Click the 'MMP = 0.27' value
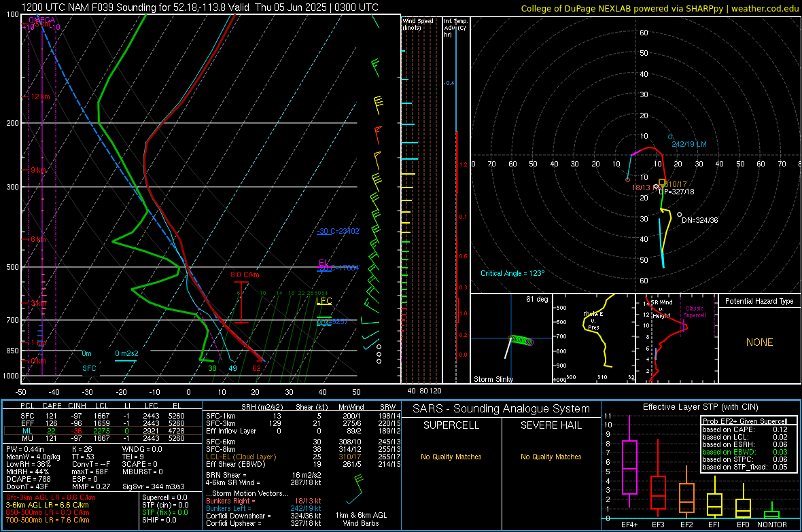 click(91, 486)
